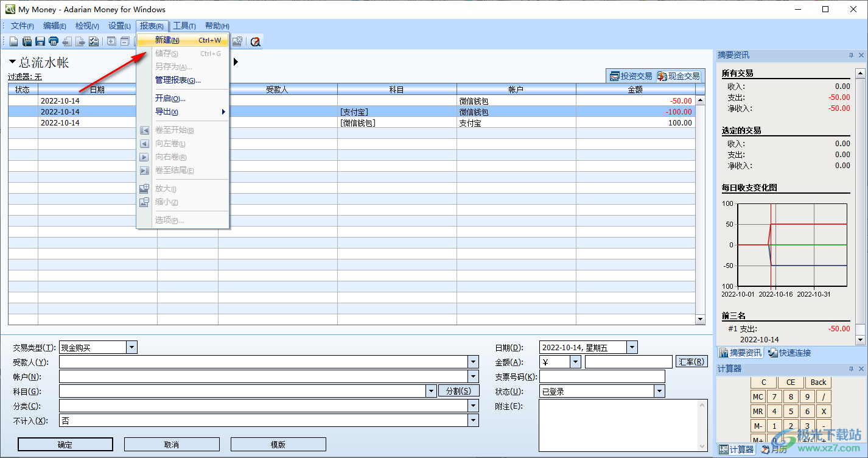Open the help icon with question mark

click(256, 41)
